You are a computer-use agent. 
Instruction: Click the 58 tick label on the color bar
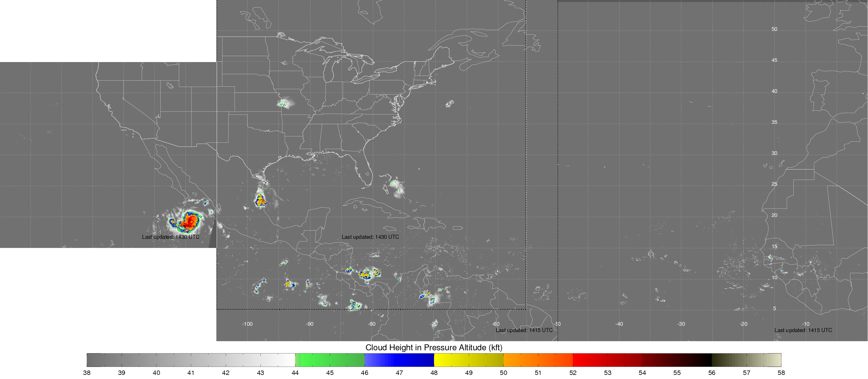pyautogui.click(x=781, y=373)
